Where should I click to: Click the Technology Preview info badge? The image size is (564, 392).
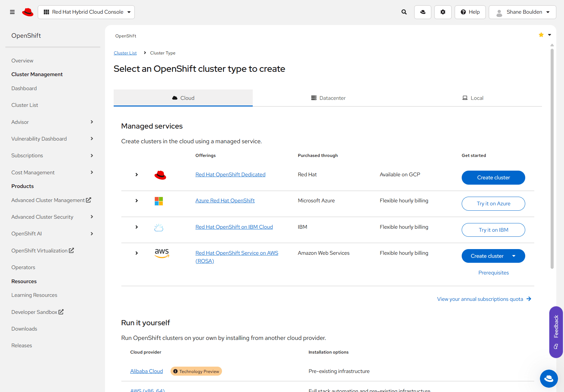[x=196, y=371]
